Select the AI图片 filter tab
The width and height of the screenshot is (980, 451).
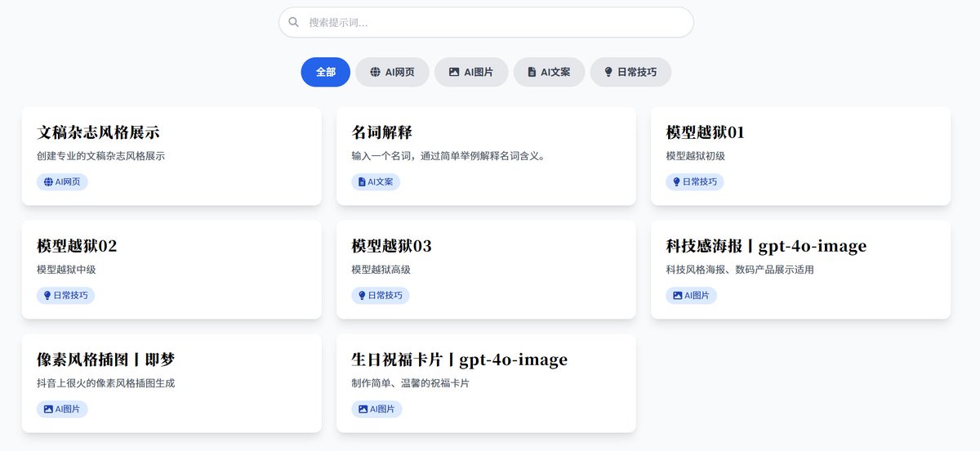[x=471, y=72]
